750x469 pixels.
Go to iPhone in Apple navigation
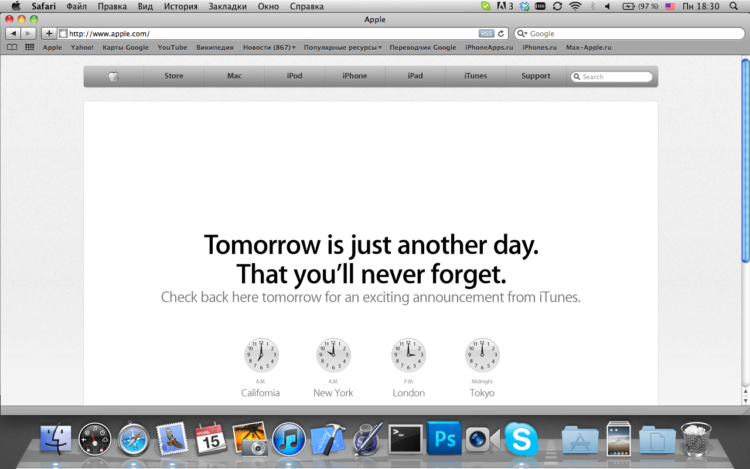tap(354, 76)
